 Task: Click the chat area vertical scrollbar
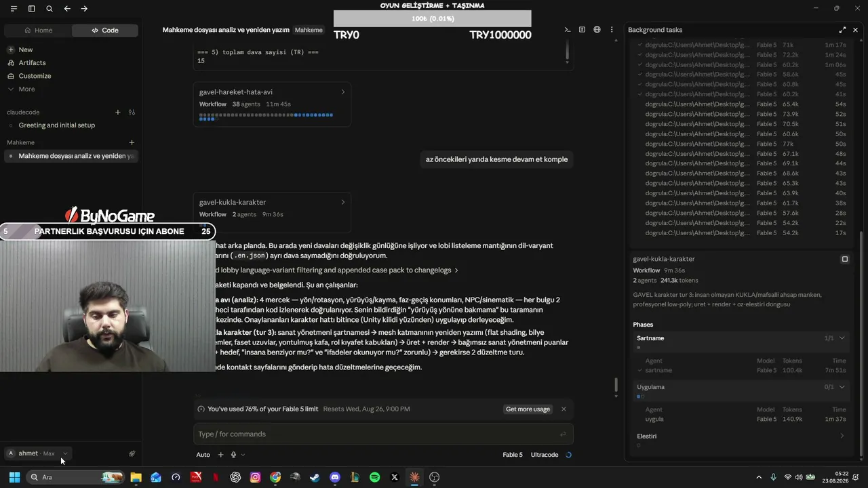pos(616,385)
